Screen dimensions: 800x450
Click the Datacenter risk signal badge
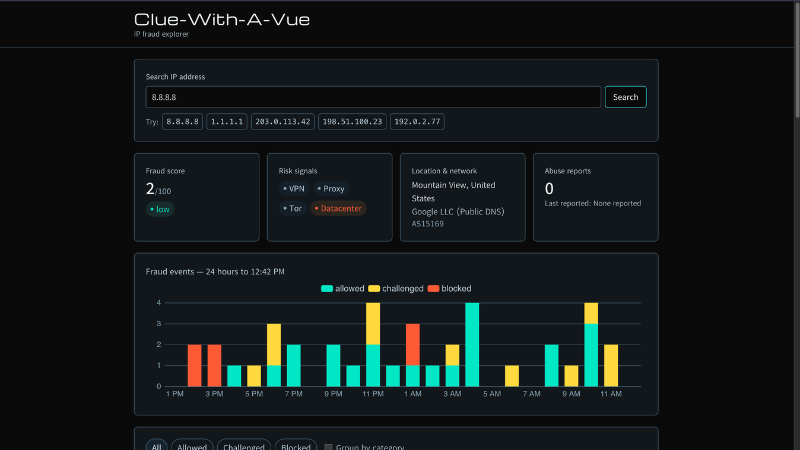[338, 208]
